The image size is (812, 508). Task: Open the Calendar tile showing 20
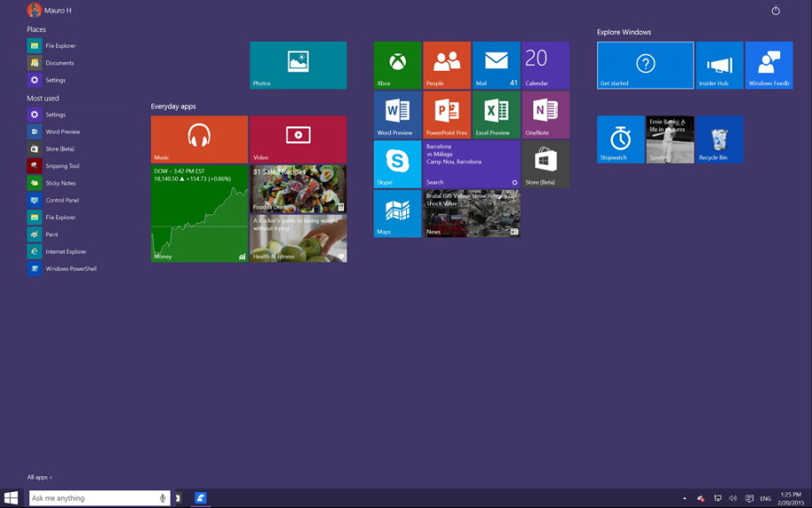546,65
